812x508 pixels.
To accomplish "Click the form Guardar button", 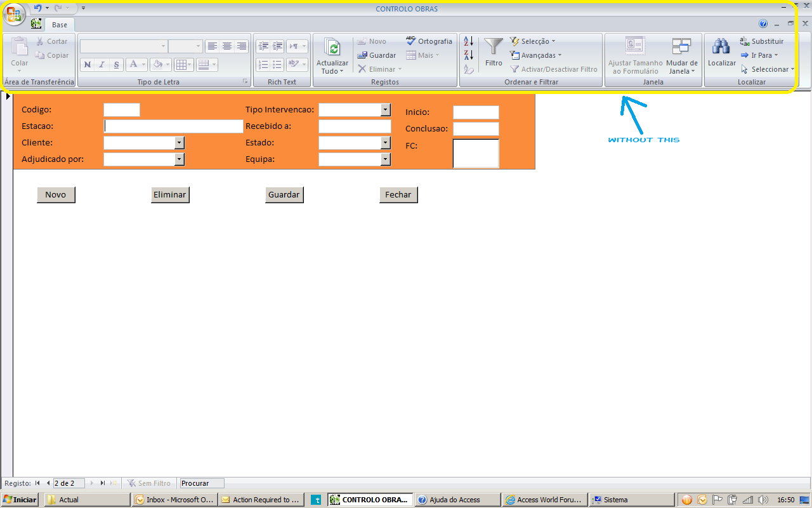I will point(284,195).
